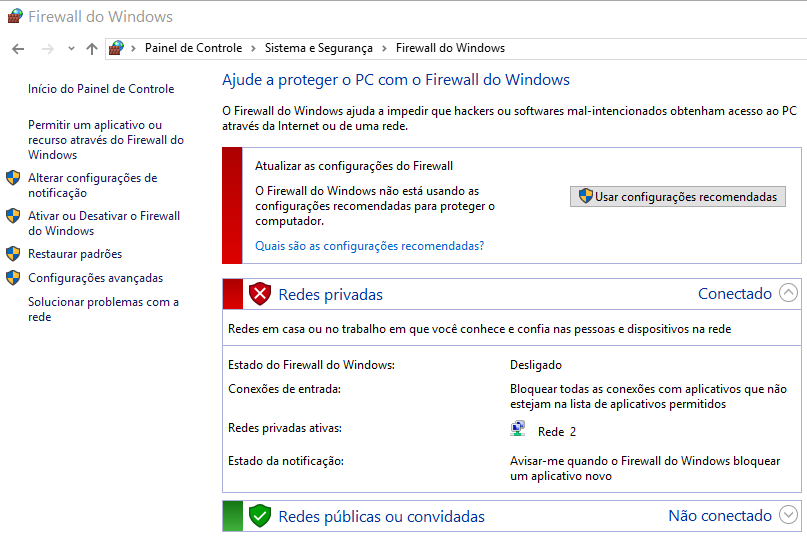Click the green check shield of Redes públicas
The image size is (807, 544).
(260, 516)
